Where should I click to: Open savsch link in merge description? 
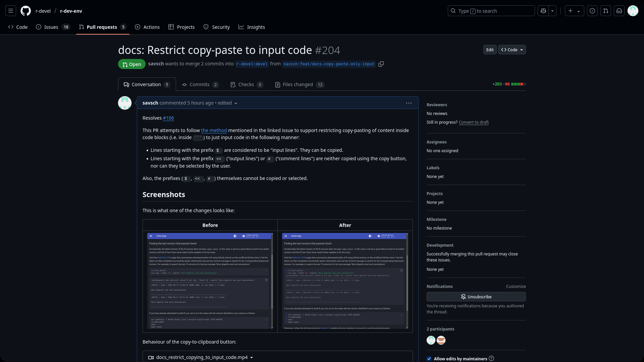point(156,64)
